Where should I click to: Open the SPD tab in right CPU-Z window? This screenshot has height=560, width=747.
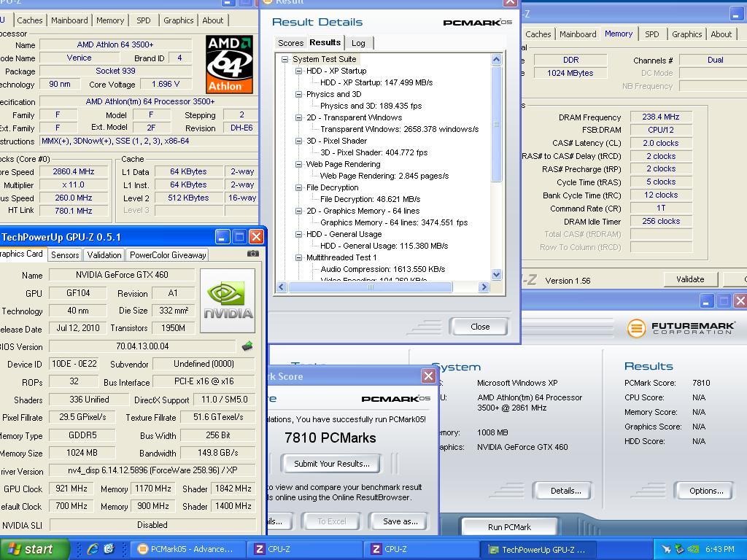pyautogui.click(x=652, y=34)
